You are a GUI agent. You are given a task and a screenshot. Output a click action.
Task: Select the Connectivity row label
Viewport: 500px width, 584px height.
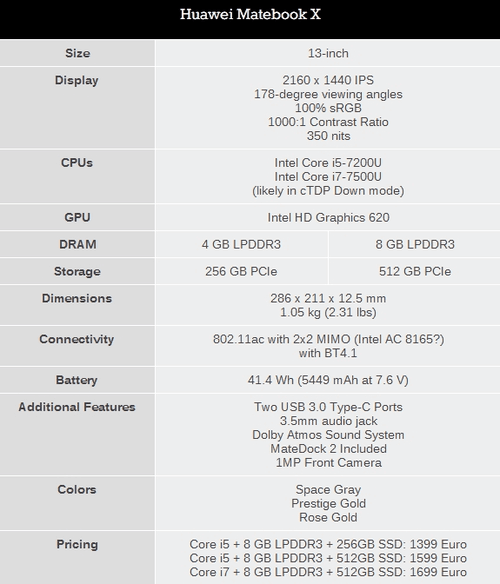coord(77,339)
